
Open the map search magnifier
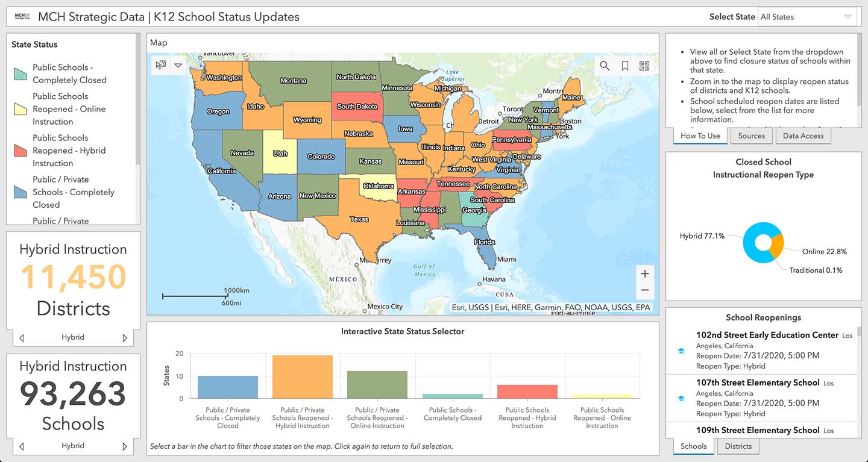click(605, 66)
